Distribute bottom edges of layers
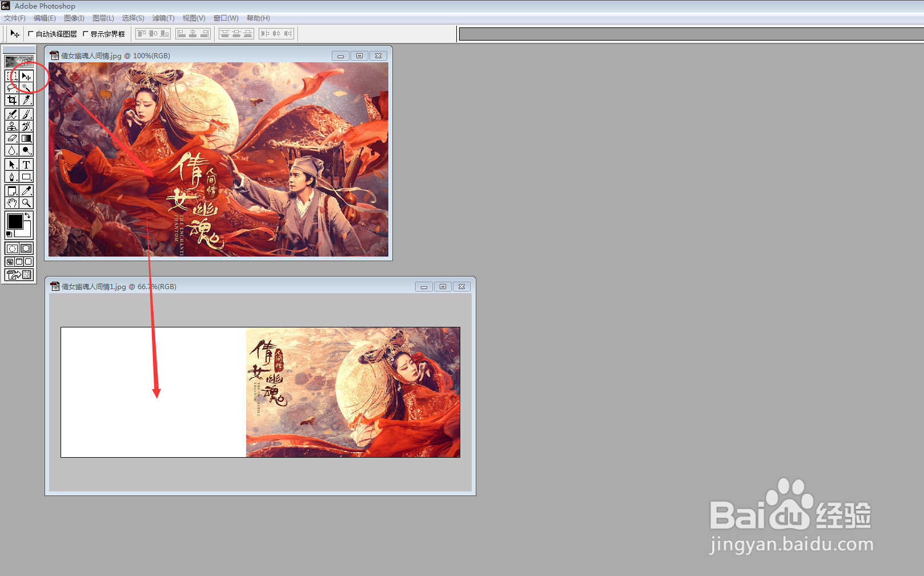 (x=248, y=34)
